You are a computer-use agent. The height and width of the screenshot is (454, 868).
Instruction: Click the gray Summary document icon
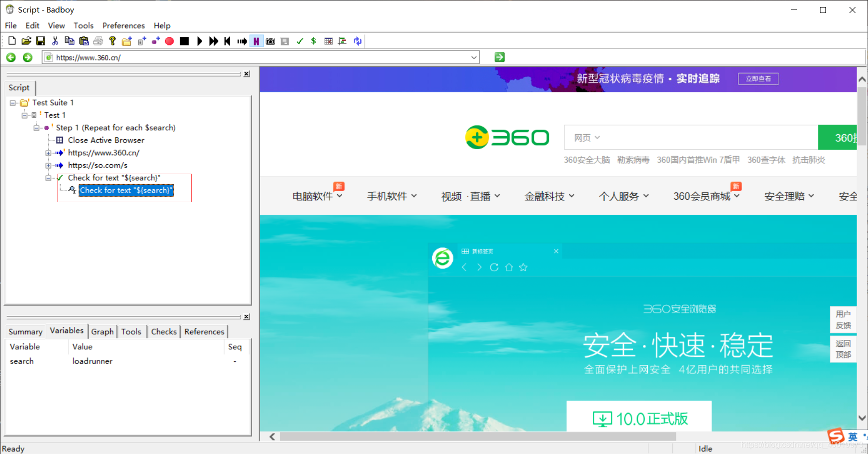tap(285, 41)
